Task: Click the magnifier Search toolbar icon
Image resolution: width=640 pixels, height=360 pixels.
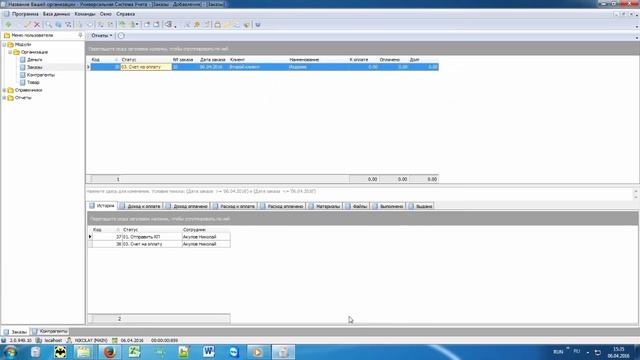Action: [49, 24]
